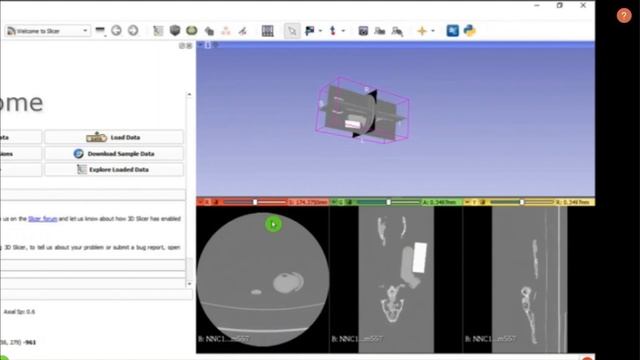Go to the next module

[133, 31]
